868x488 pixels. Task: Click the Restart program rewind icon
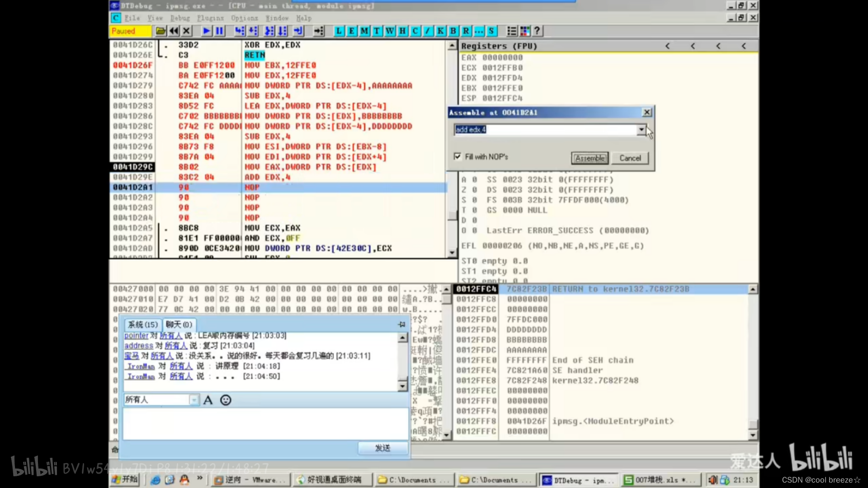(x=174, y=31)
